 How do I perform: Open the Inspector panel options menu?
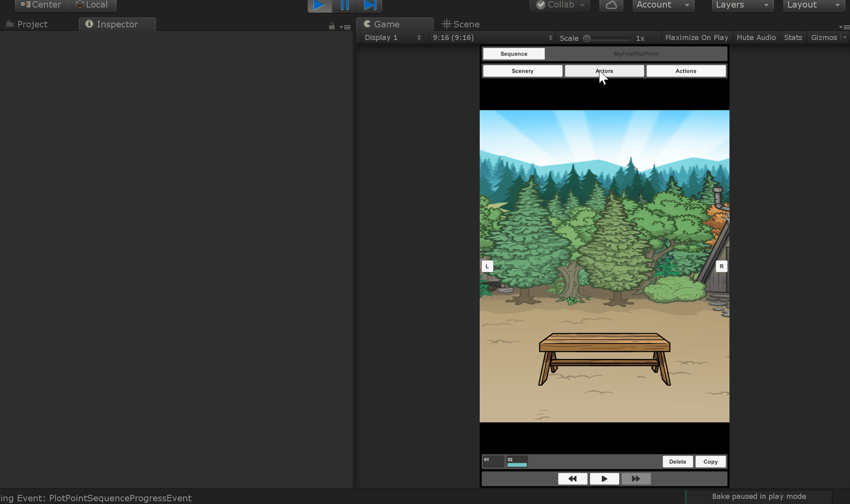pyautogui.click(x=346, y=27)
